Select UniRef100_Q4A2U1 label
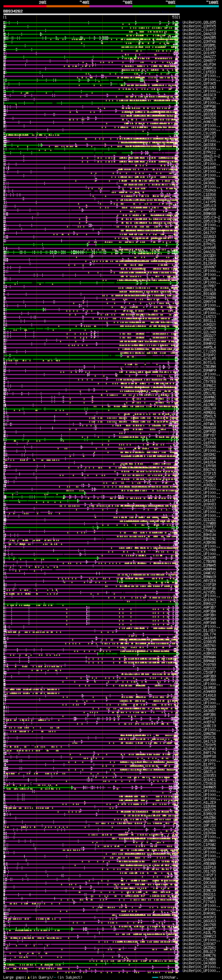Viewport: 222px width, 980px height. click(x=199, y=252)
